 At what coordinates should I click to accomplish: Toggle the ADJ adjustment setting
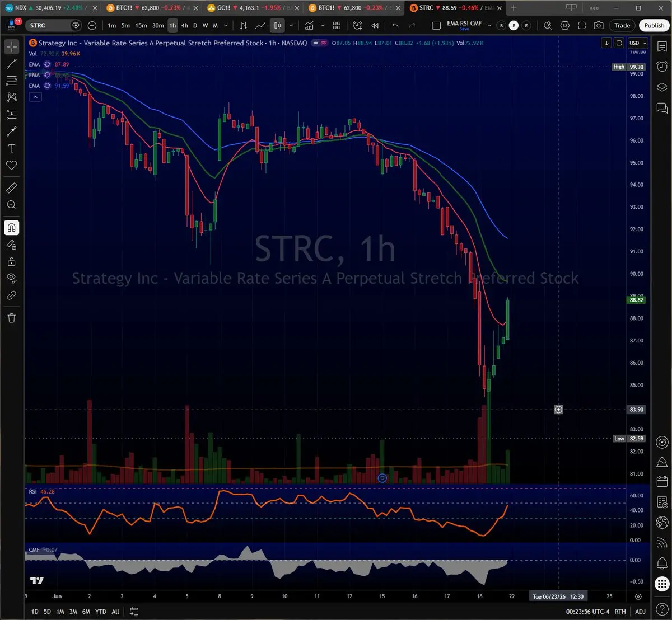point(640,612)
